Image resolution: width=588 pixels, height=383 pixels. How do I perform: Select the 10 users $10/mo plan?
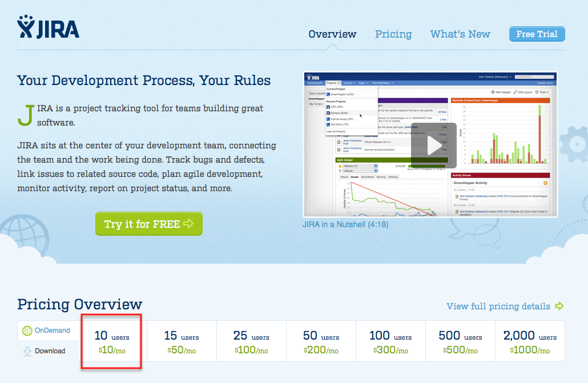click(x=112, y=341)
